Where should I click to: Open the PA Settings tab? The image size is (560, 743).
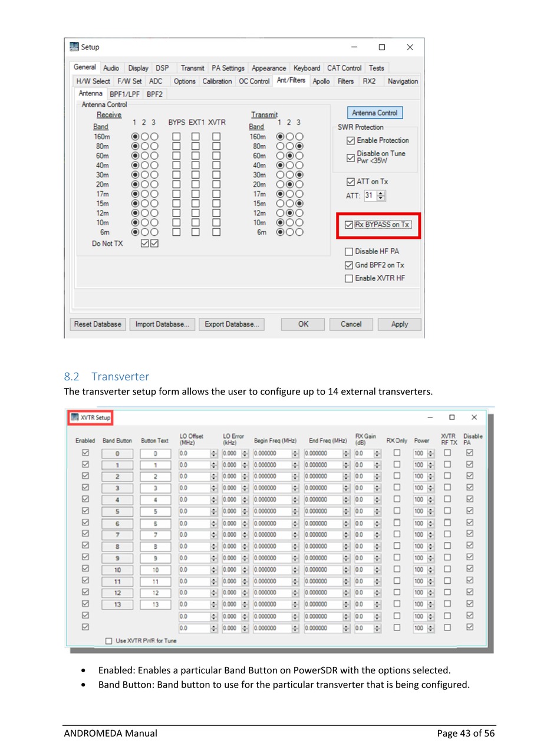[228, 68]
